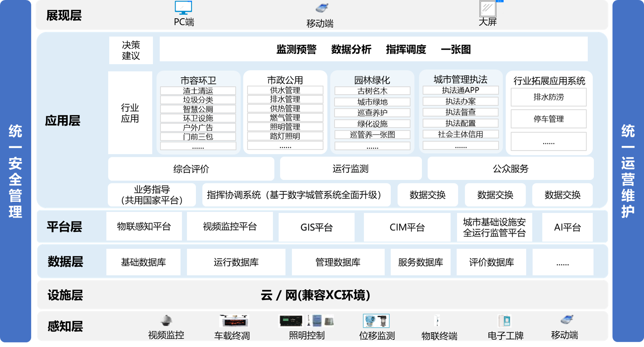Click the 物联终端 device icon
Image resolution: width=644 pixels, height=347 pixels.
437,321
